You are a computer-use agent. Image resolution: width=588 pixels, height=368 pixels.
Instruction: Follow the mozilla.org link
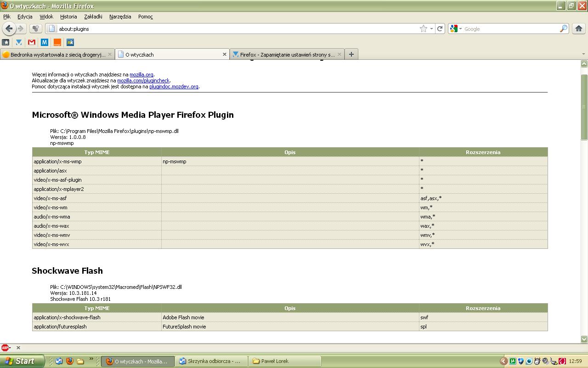click(141, 75)
